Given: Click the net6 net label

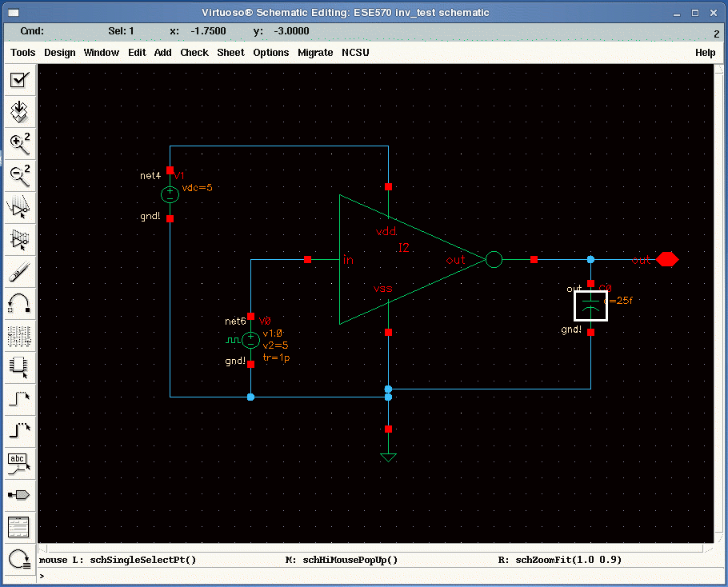Looking at the screenshot, I should click(x=235, y=321).
